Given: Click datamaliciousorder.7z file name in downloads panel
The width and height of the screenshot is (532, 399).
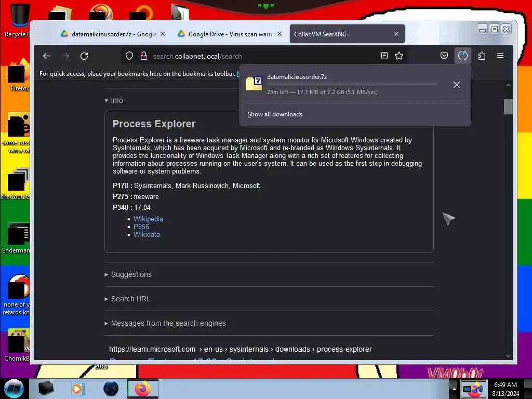Looking at the screenshot, I should click(x=297, y=77).
